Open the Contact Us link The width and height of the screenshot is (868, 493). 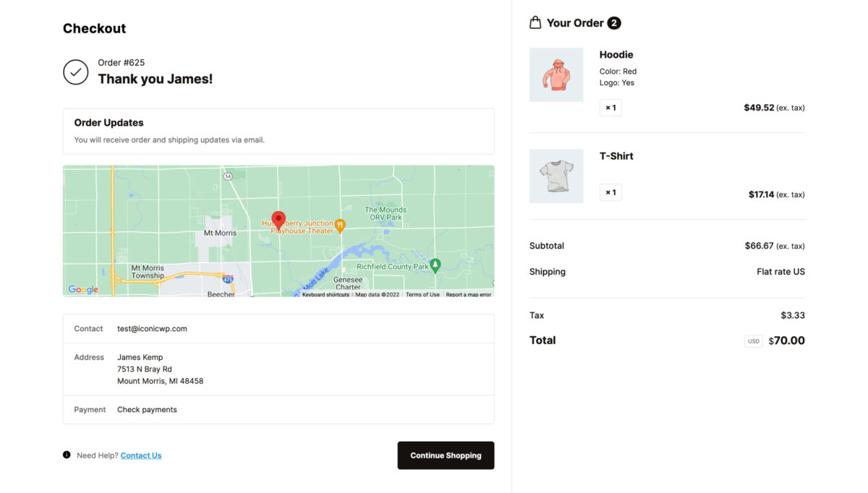(x=140, y=455)
